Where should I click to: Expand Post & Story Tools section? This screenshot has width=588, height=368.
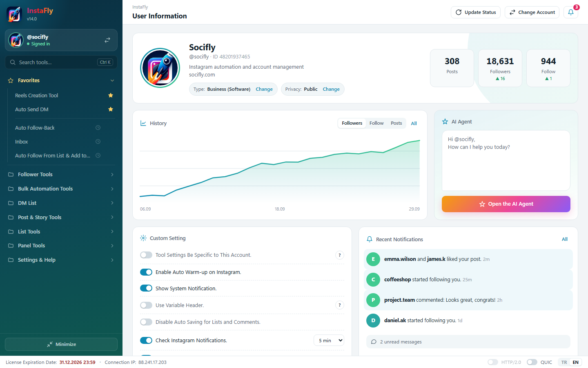tap(61, 218)
